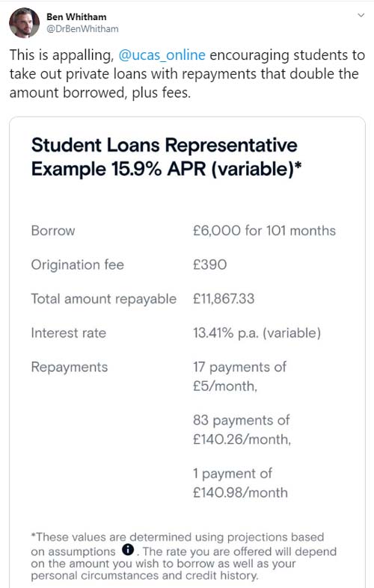Image resolution: width=374 pixels, height=588 pixels.
Task: Open the @ucas_online mention link
Action: coord(162,55)
